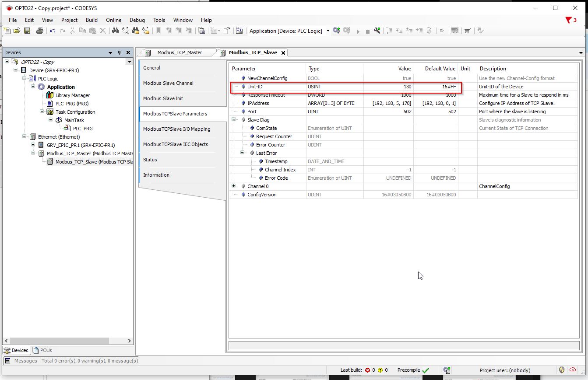Expand the GRV_EPIC_PR1 tree node
The image size is (588, 380).
point(33,145)
